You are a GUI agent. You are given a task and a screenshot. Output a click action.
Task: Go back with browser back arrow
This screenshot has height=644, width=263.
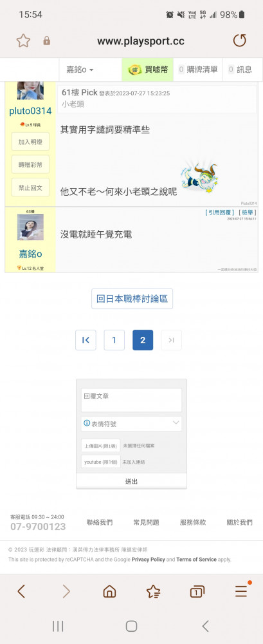coord(21,591)
